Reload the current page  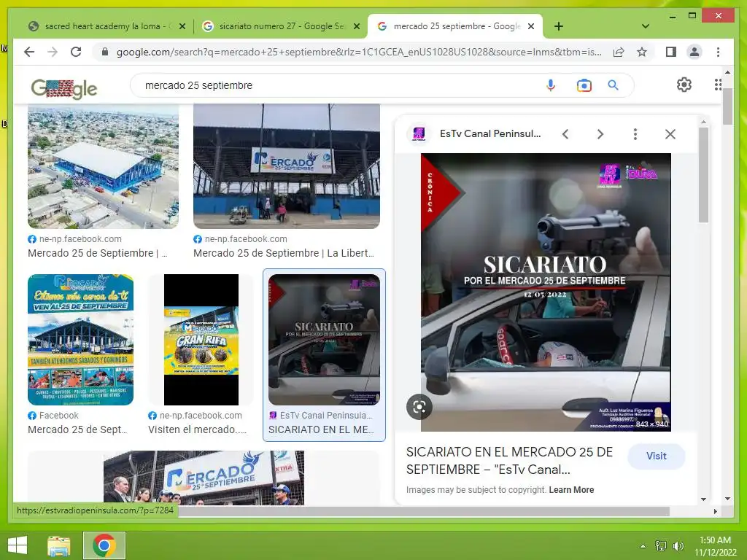[76, 52]
